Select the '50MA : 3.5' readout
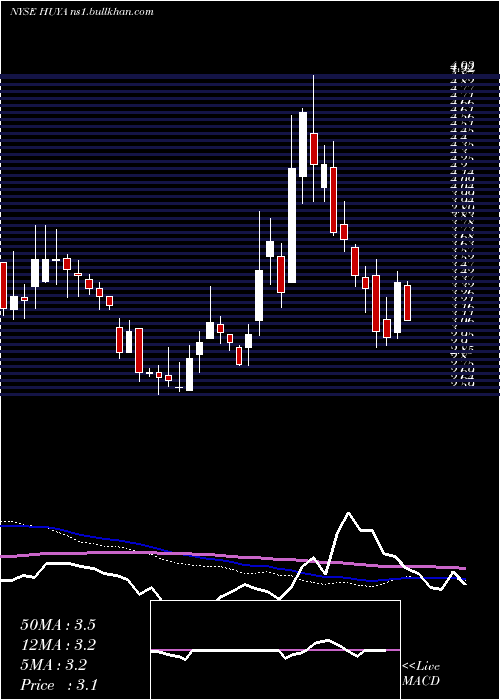Screen dimensions: 500x700 [x=58, y=625]
